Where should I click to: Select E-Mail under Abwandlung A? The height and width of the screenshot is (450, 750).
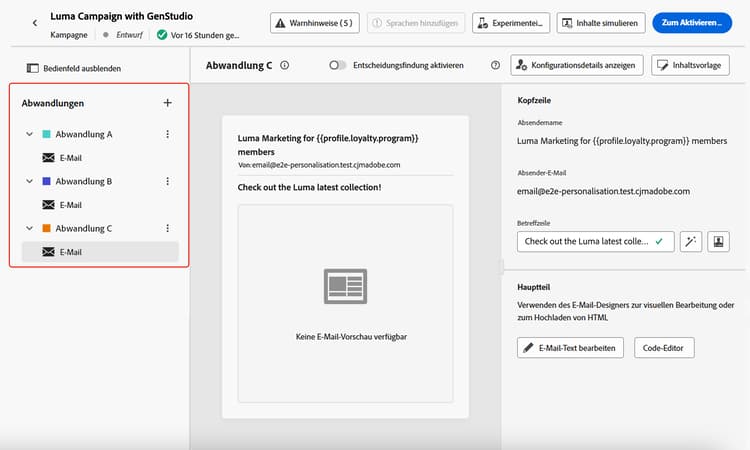point(100,158)
